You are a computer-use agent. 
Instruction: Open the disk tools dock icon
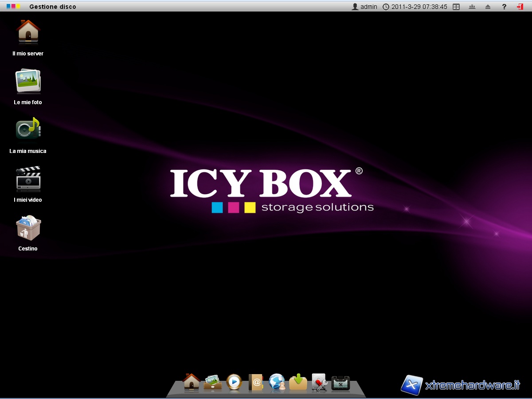coord(320,382)
